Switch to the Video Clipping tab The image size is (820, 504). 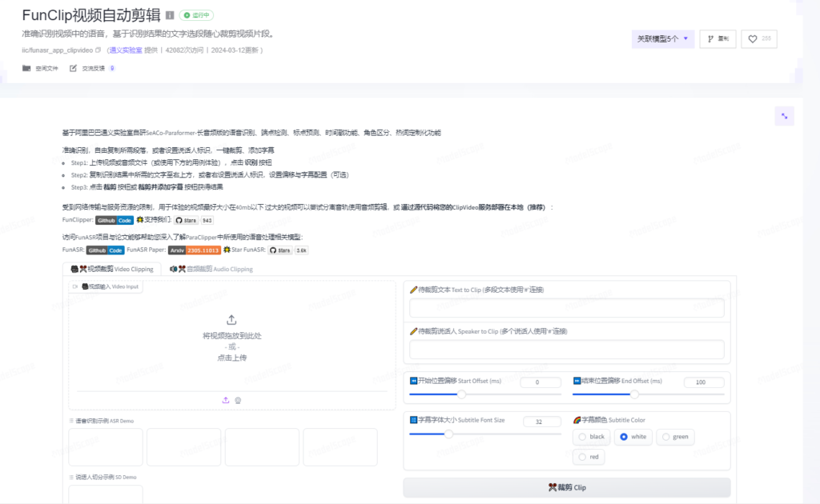(x=111, y=268)
